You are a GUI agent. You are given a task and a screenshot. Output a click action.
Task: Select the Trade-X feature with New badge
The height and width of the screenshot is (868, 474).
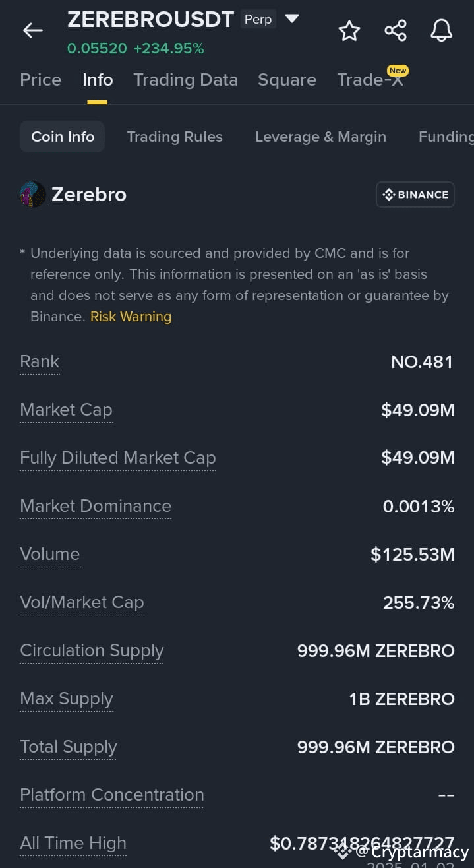click(370, 80)
